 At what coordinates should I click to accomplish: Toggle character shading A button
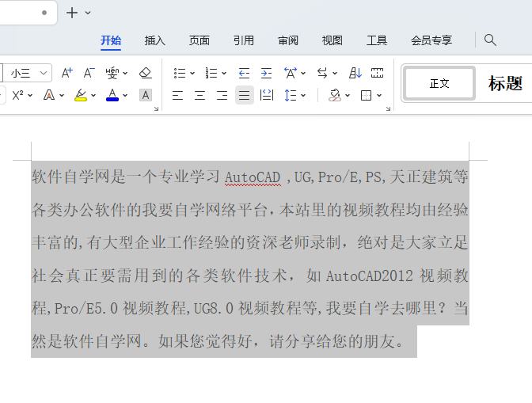pyautogui.click(x=146, y=95)
